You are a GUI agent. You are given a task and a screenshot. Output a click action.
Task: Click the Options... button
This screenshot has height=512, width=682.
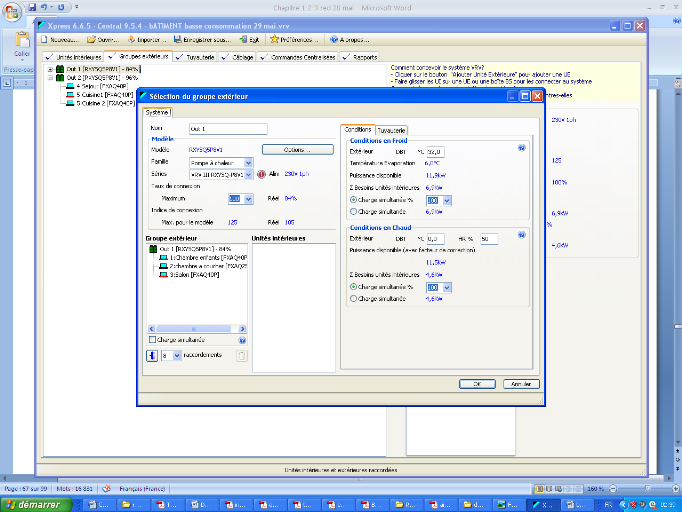[297, 149]
